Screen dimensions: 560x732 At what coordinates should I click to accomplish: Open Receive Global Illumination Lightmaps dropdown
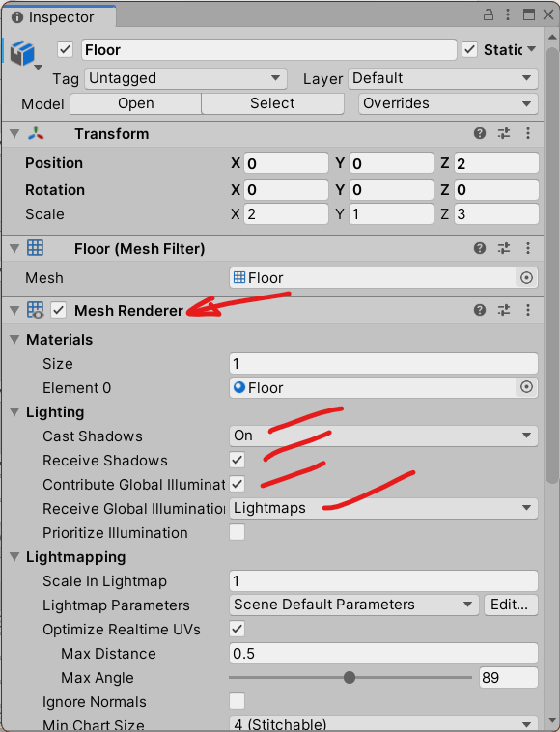tap(383, 508)
